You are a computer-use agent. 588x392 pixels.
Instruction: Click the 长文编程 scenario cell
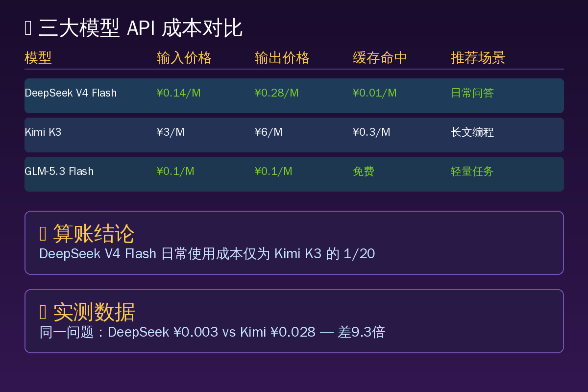point(472,132)
